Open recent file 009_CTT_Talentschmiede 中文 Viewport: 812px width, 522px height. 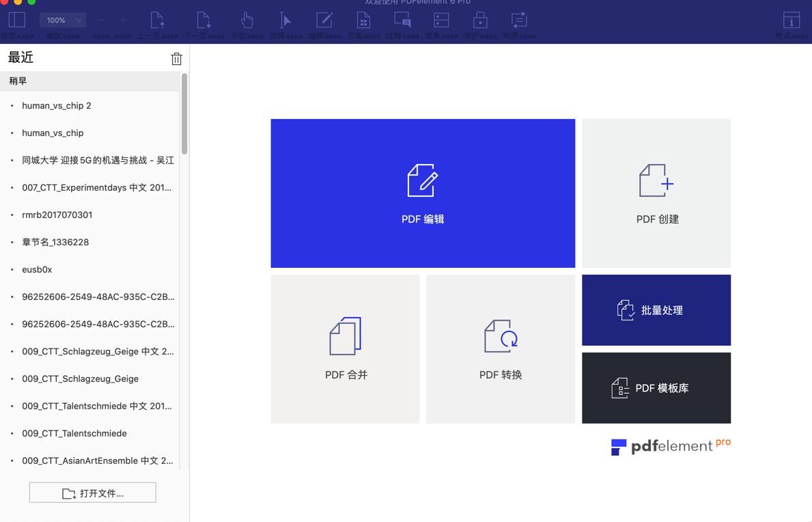coord(89,406)
